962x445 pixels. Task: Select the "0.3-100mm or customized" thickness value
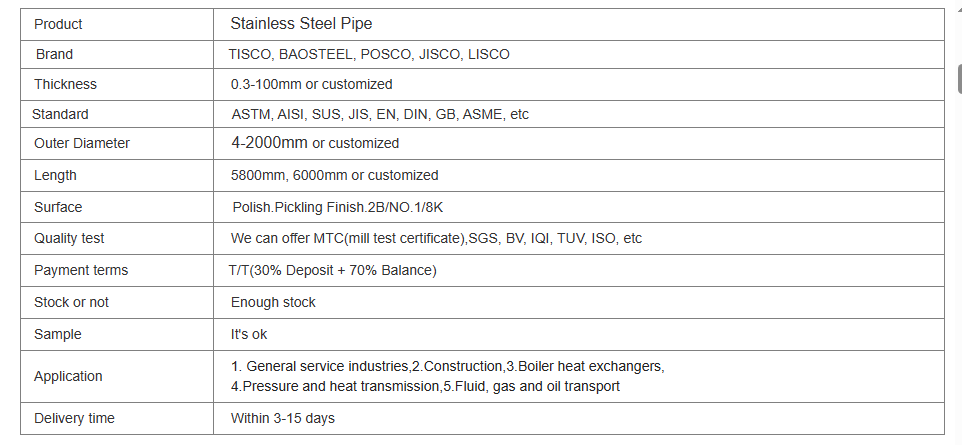click(x=311, y=84)
